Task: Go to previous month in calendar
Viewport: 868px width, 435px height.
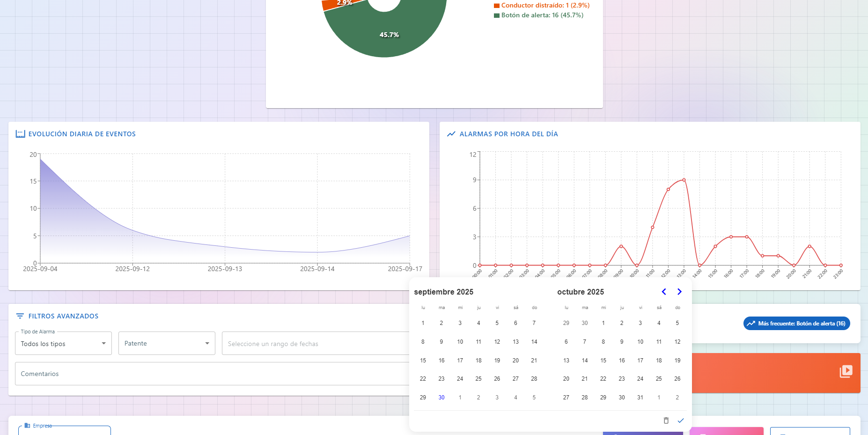Action: 664,292
